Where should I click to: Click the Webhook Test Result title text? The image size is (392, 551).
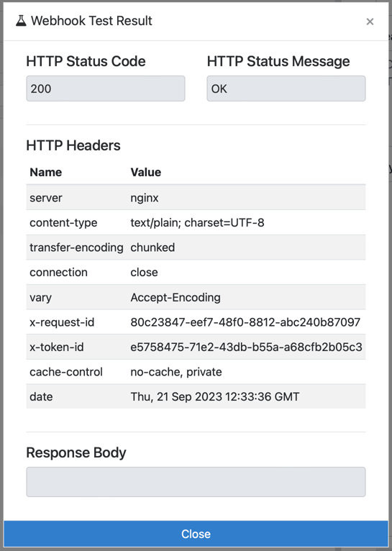[91, 21]
